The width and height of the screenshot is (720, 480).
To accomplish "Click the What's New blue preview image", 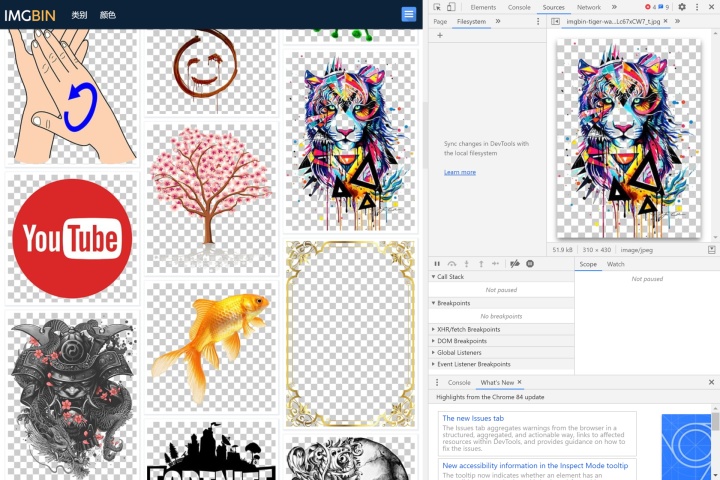I will pyautogui.click(x=686, y=446).
